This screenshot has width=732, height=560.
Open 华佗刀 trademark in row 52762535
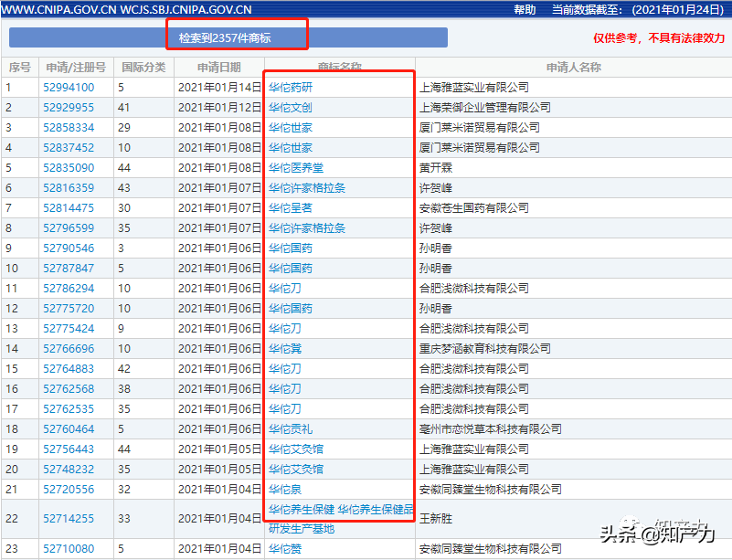[x=285, y=408]
